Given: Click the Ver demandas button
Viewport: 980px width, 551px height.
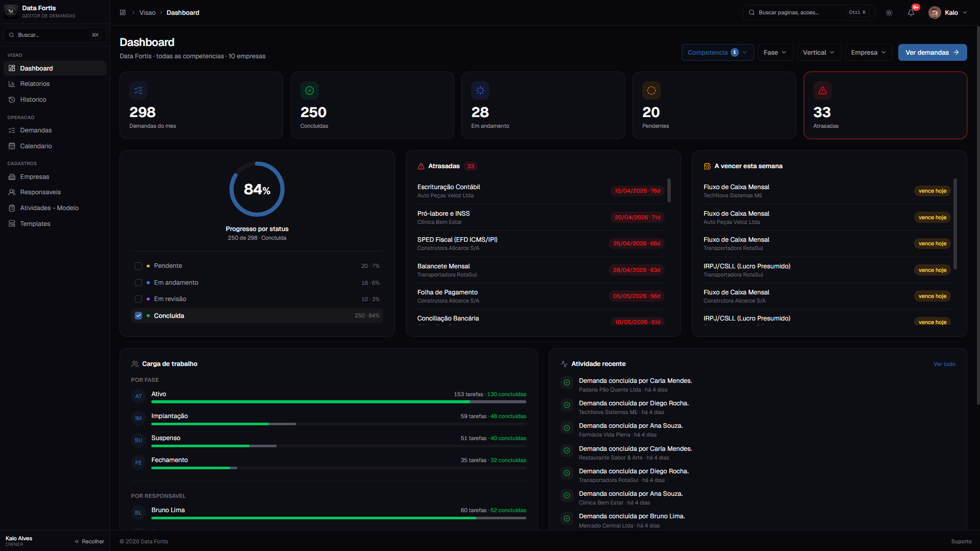Looking at the screenshot, I should (932, 53).
